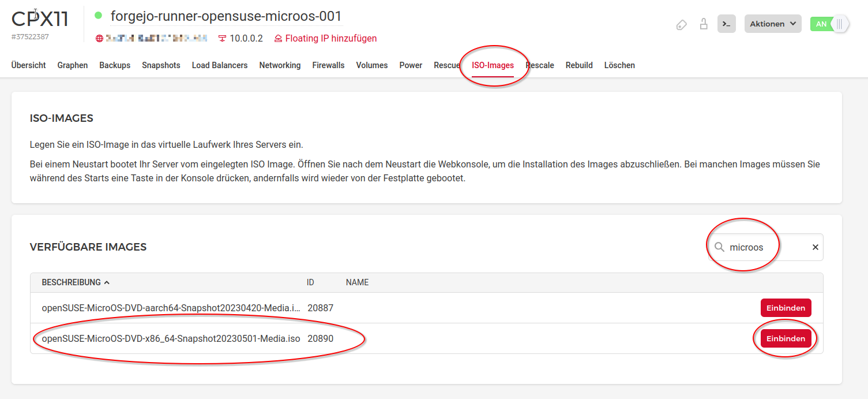Viewport: 868px width, 399px height.
Task: Click the server ID #37522387
Action: pyautogui.click(x=30, y=36)
